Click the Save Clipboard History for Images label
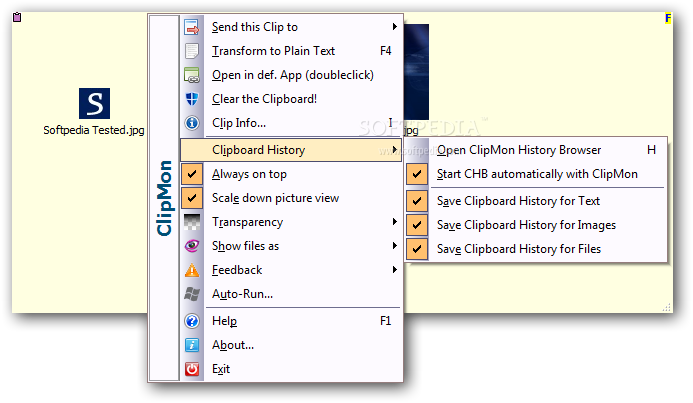The image size is (693, 403). 526,225
